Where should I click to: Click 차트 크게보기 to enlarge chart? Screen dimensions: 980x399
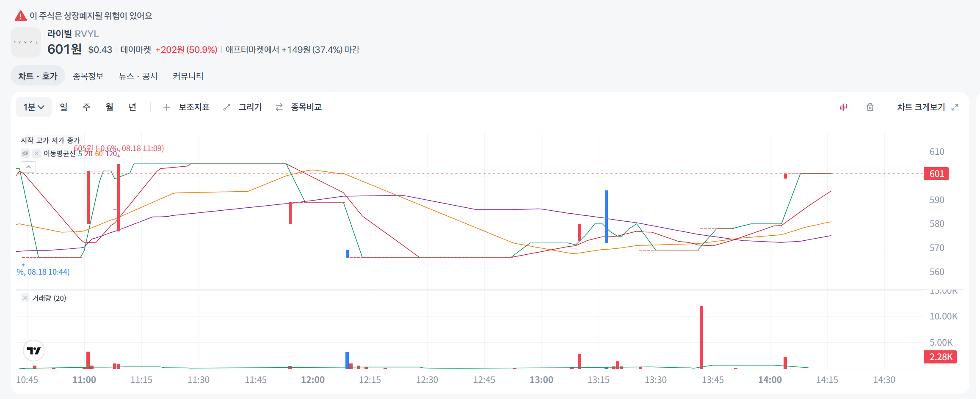pos(928,107)
